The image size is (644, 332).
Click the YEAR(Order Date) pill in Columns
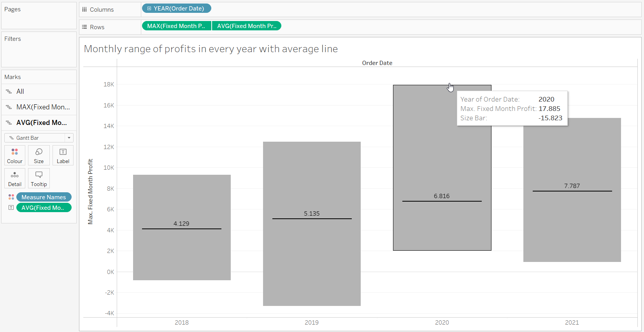177,8
